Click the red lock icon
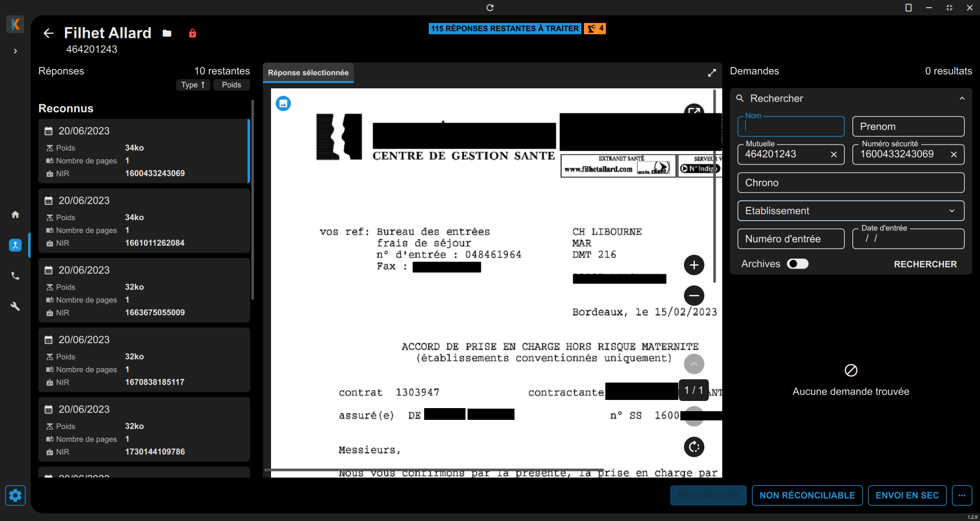Screen dimensions: 980x521 [x=192, y=33]
